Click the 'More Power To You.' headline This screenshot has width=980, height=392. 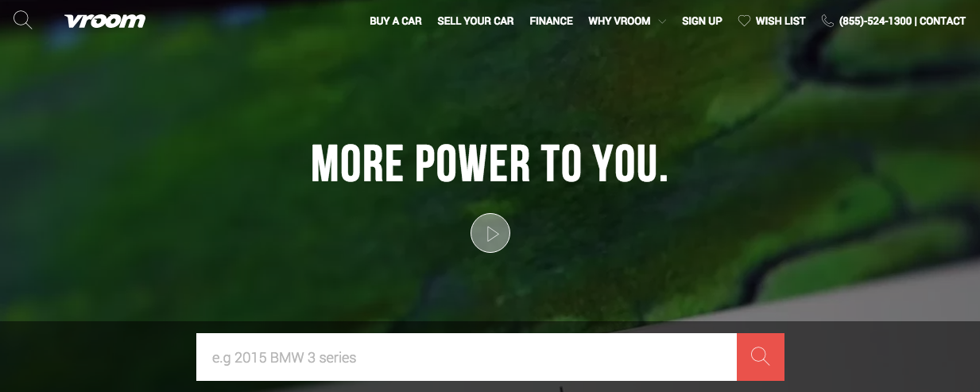point(490,163)
